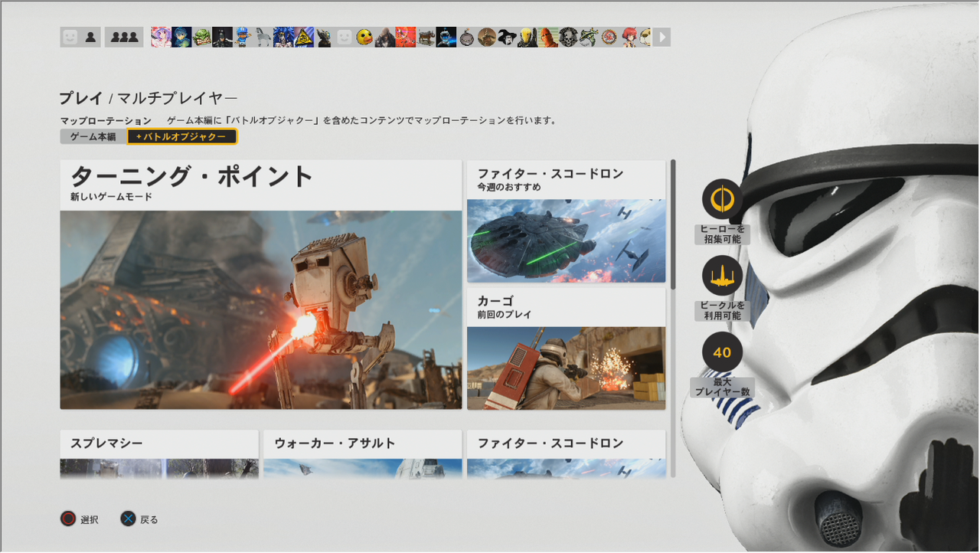Open recommended ファイター・スコードロン tile
Screen dimensions: 980x553
pos(567,221)
